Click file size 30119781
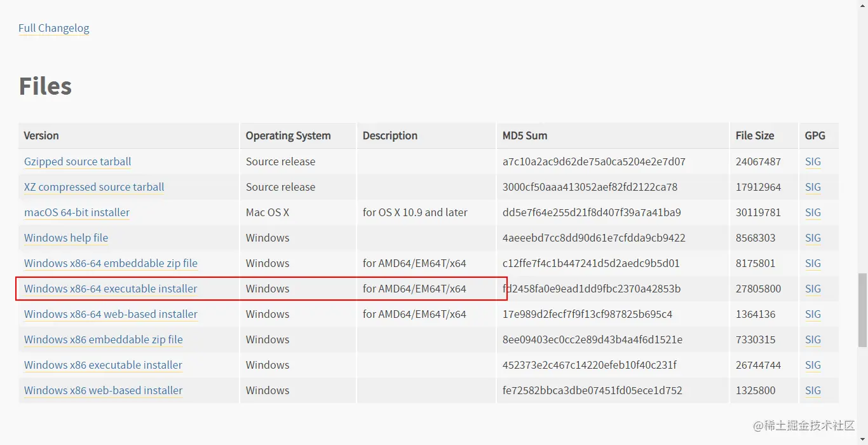 (758, 212)
